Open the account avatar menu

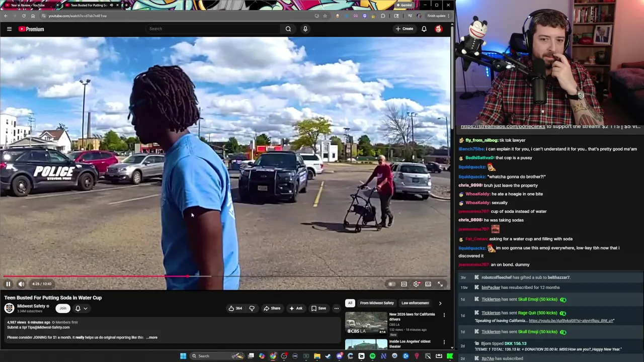point(439,29)
